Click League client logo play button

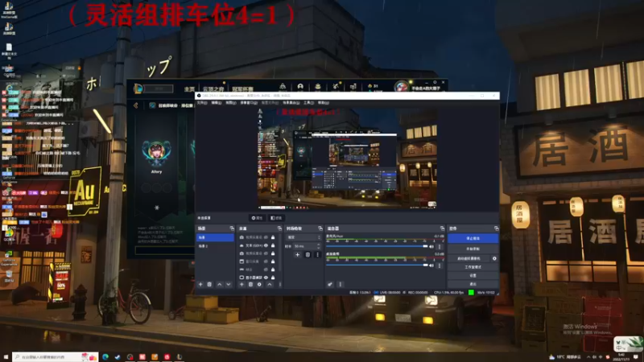pyautogui.click(x=138, y=88)
